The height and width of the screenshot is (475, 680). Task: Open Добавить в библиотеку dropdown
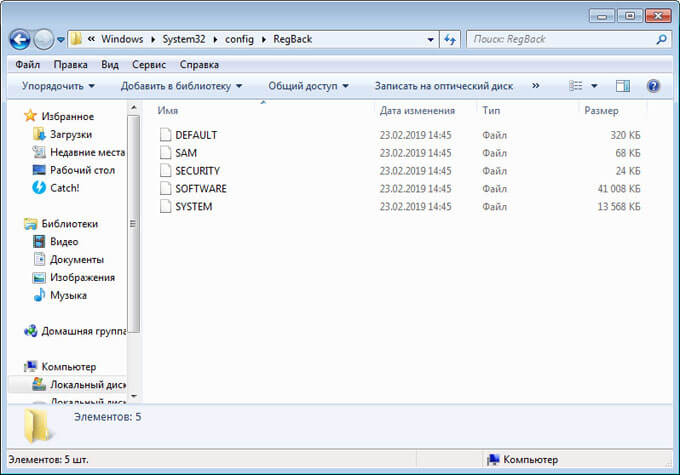click(x=181, y=86)
